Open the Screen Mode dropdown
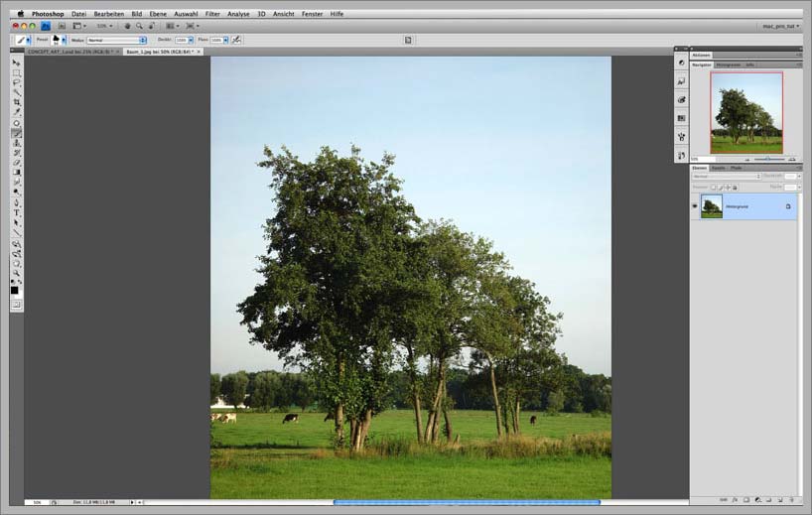The image size is (812, 515). [x=193, y=26]
